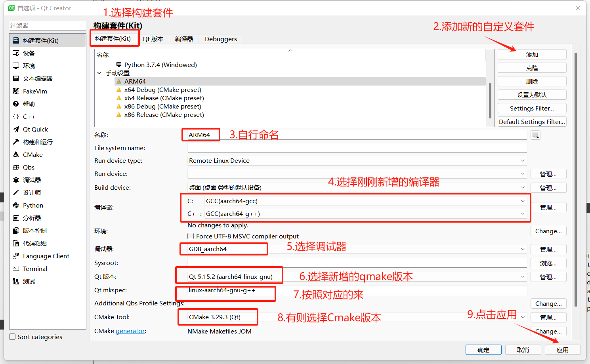
Task: Select the 分析器 analyzer category icon
Action: click(x=16, y=218)
